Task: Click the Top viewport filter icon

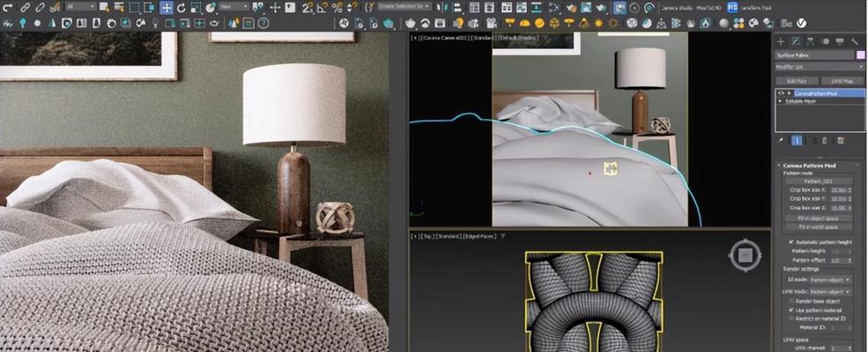Action: coord(503,236)
